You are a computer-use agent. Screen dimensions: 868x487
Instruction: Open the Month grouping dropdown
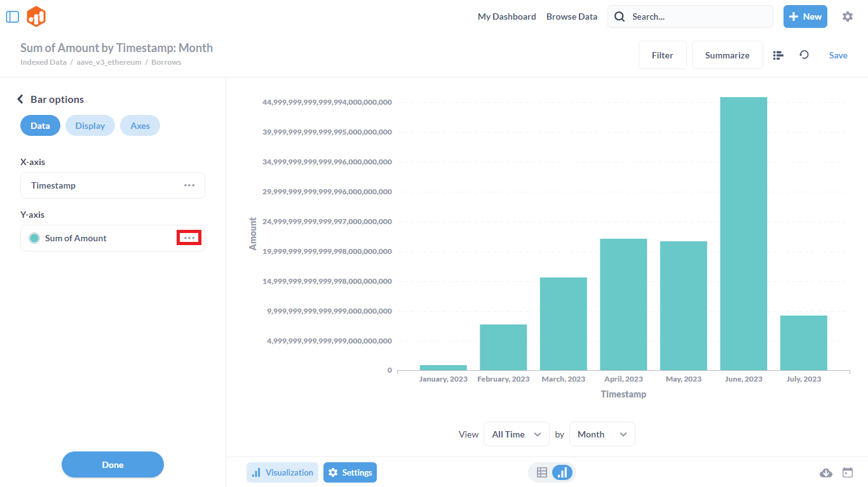click(601, 434)
